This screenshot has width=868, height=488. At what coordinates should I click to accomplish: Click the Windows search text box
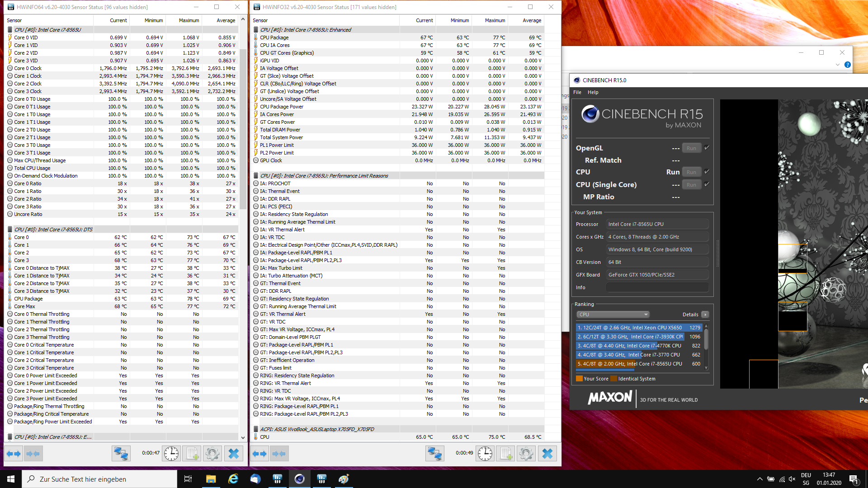point(99,479)
